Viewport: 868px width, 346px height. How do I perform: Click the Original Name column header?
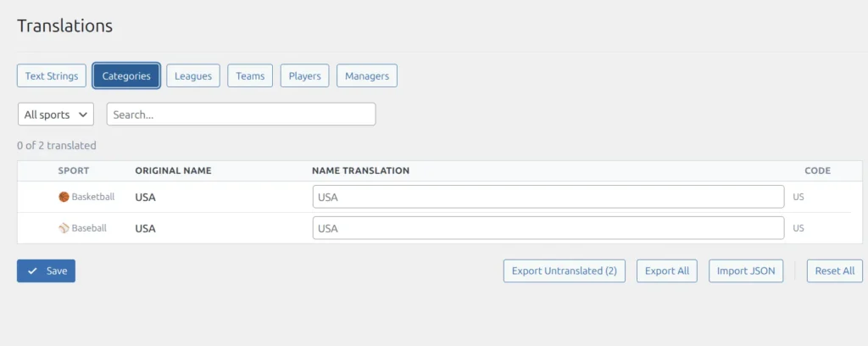(x=173, y=170)
